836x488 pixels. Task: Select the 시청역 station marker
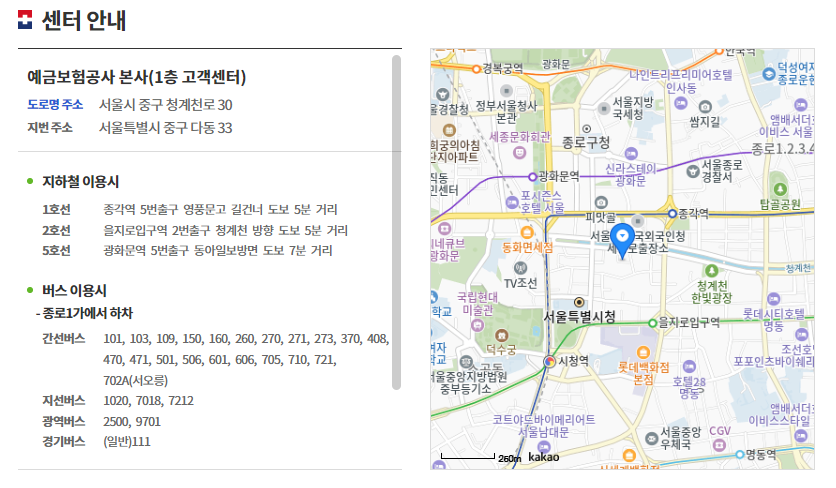(x=549, y=362)
